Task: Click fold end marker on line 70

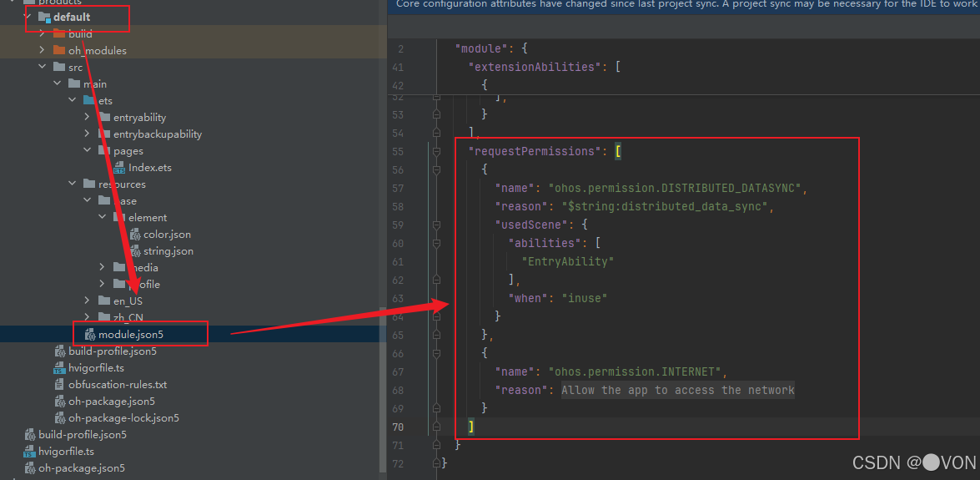Action: (x=436, y=427)
